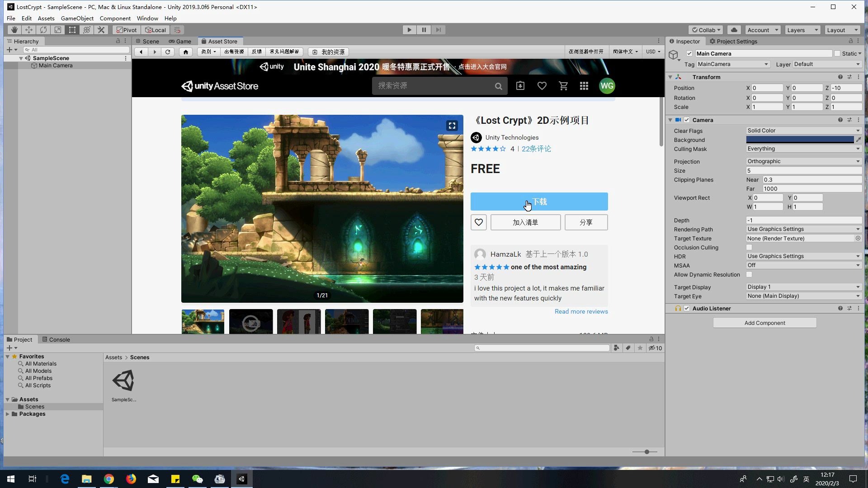Switch to the Scene tab
This screenshot has width=868, height=488.
tap(147, 42)
